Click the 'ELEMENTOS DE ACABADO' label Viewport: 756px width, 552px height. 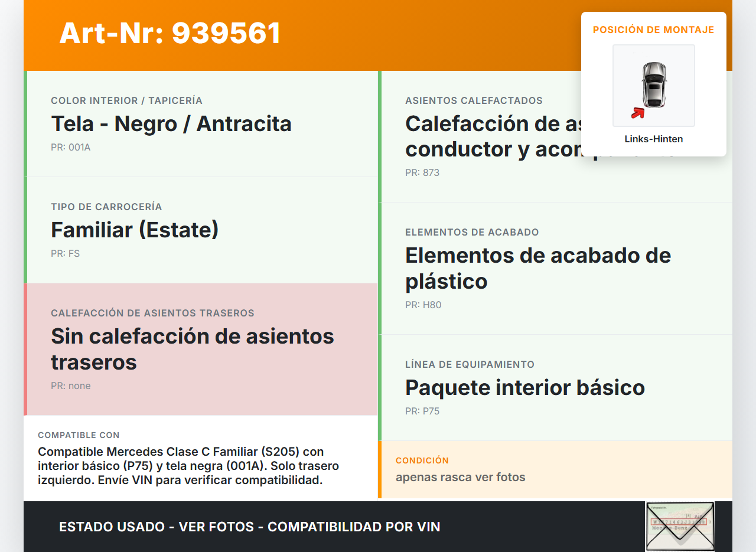(x=472, y=233)
